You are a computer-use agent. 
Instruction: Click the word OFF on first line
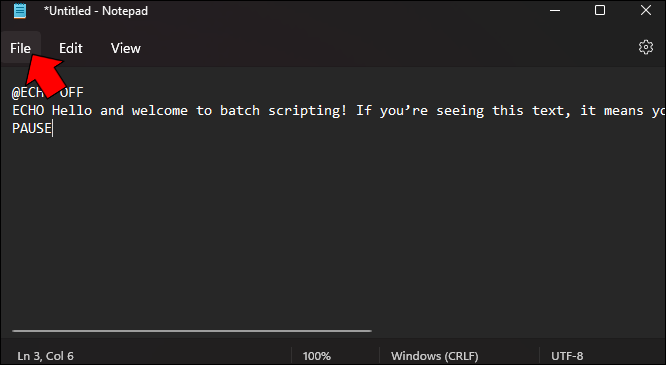coord(72,92)
